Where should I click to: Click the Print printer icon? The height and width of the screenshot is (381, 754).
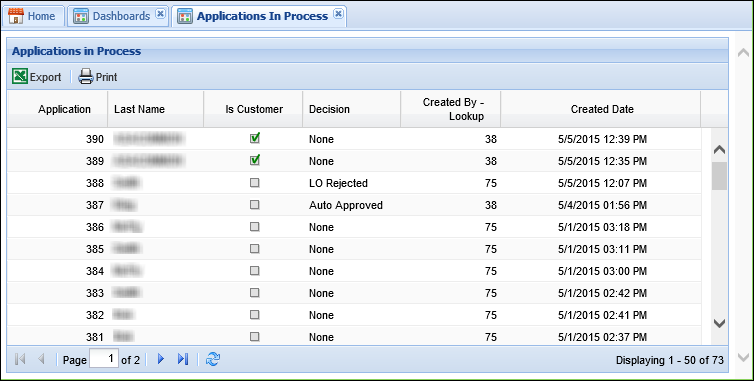click(86, 76)
